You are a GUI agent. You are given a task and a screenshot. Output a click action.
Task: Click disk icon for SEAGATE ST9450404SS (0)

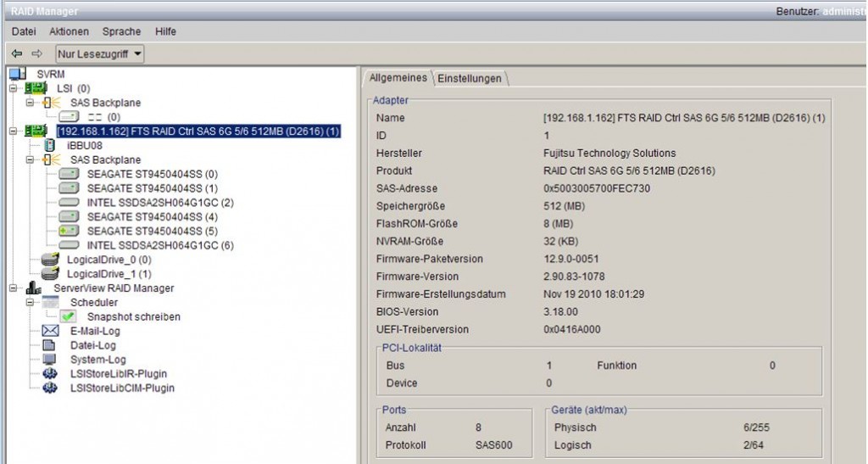tap(70, 174)
